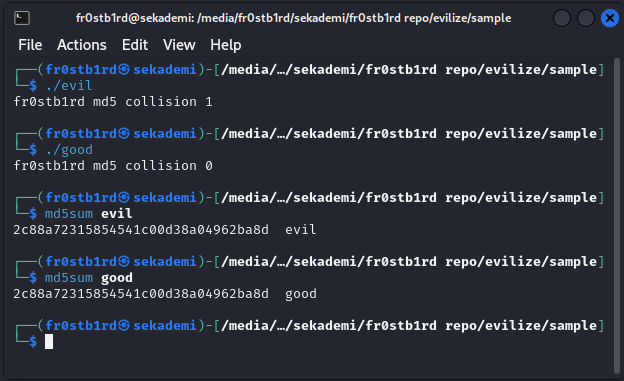Click 'fr0stb1rd md5 collision 1' output line

click(113, 102)
